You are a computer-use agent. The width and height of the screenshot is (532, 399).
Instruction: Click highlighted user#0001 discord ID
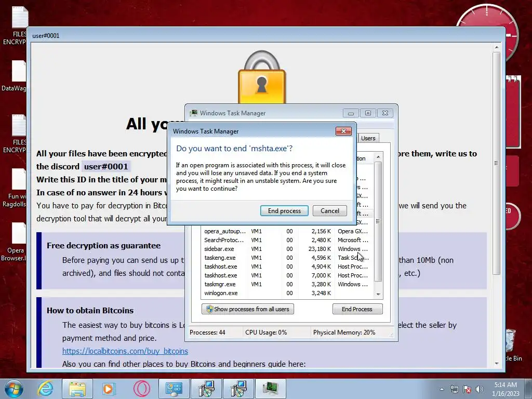tap(106, 167)
